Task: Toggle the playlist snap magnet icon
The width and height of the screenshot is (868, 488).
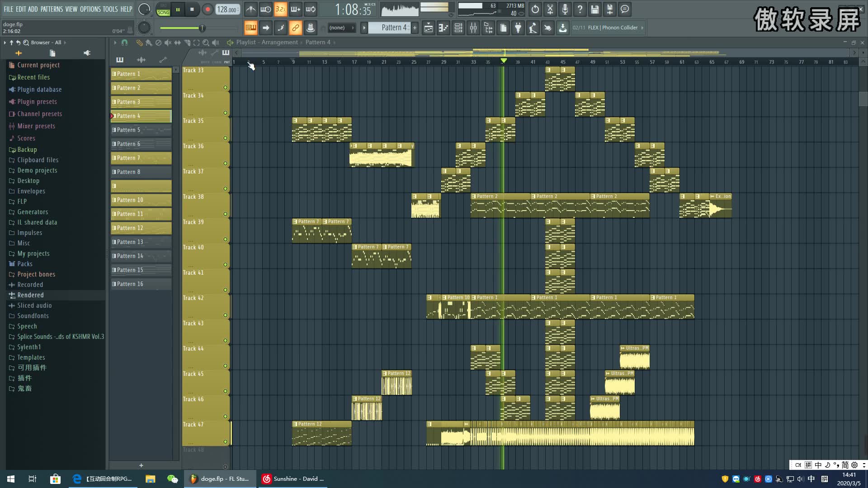Action: (124, 42)
